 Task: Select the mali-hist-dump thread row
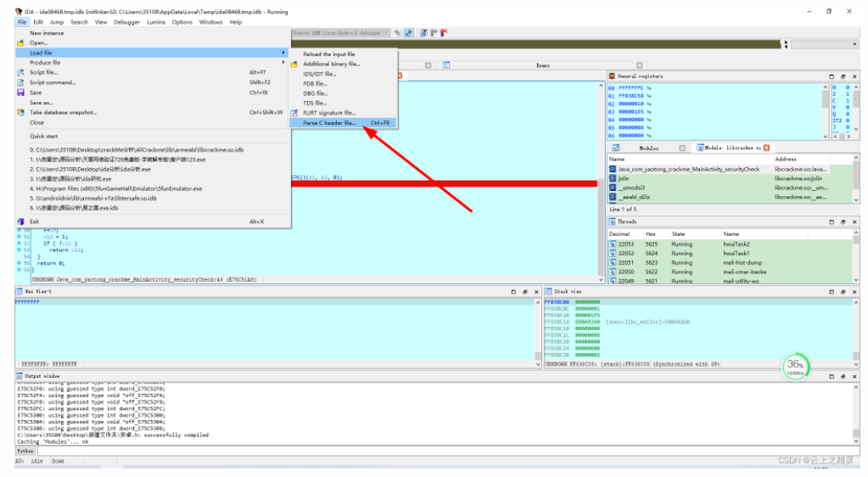tap(730, 262)
